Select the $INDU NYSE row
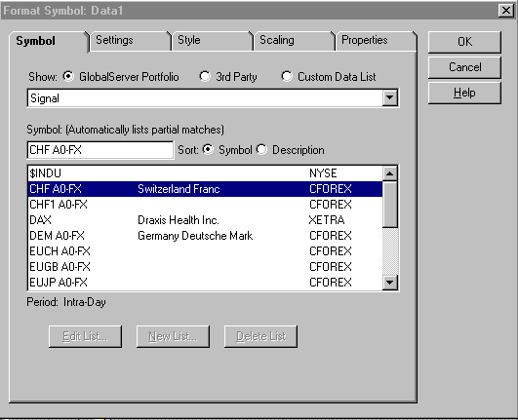518x420 pixels. (205, 173)
